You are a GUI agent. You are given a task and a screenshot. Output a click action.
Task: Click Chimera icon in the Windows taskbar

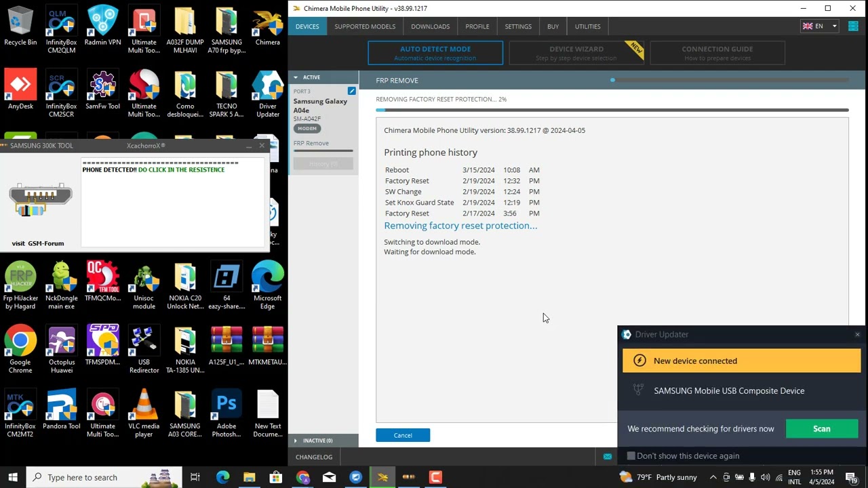tap(382, 477)
